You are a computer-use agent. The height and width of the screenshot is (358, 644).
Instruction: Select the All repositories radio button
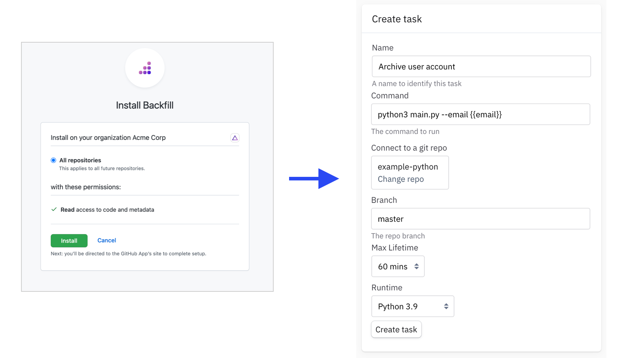(x=54, y=160)
